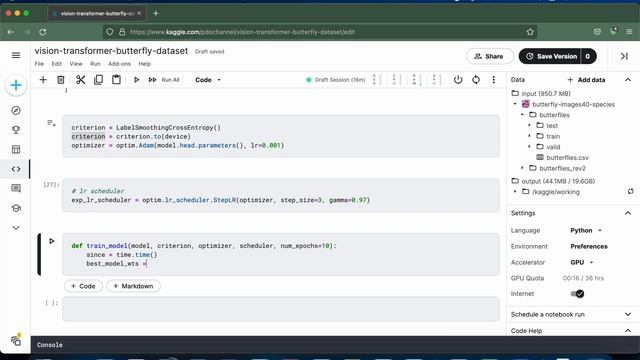Open a new browser tab
This screenshot has width=640, height=360.
(x=156, y=13)
